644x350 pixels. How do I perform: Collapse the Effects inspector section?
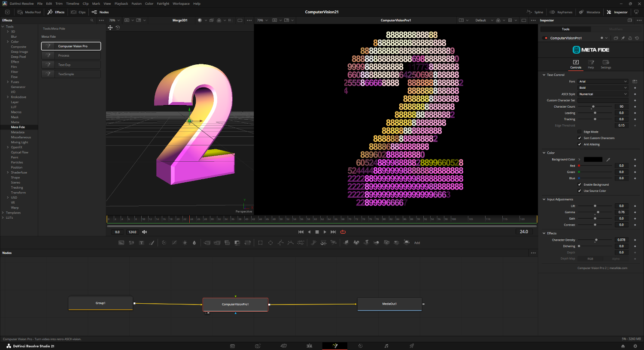(544, 233)
